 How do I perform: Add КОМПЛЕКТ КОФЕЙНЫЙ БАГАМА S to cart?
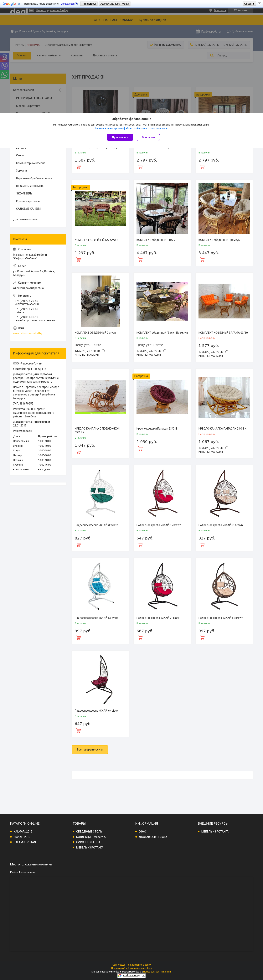coord(78,260)
